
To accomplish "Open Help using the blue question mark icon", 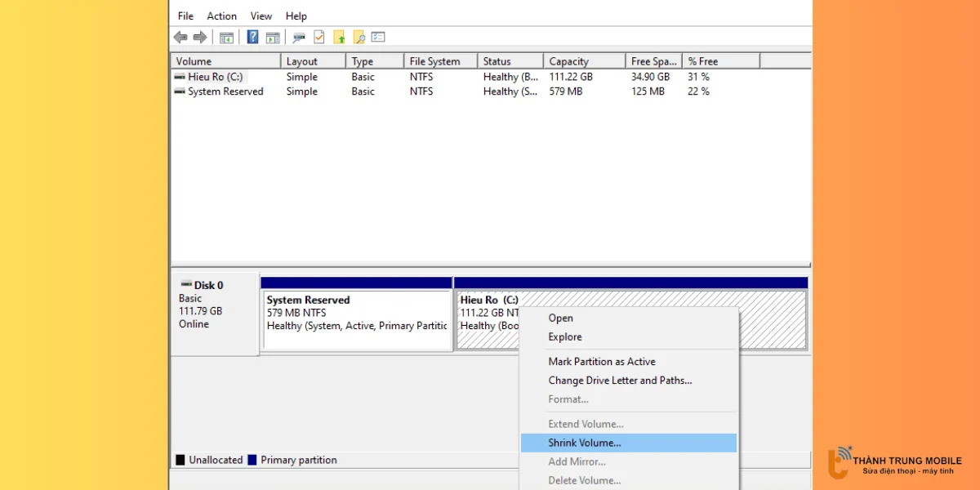I will [x=253, y=38].
